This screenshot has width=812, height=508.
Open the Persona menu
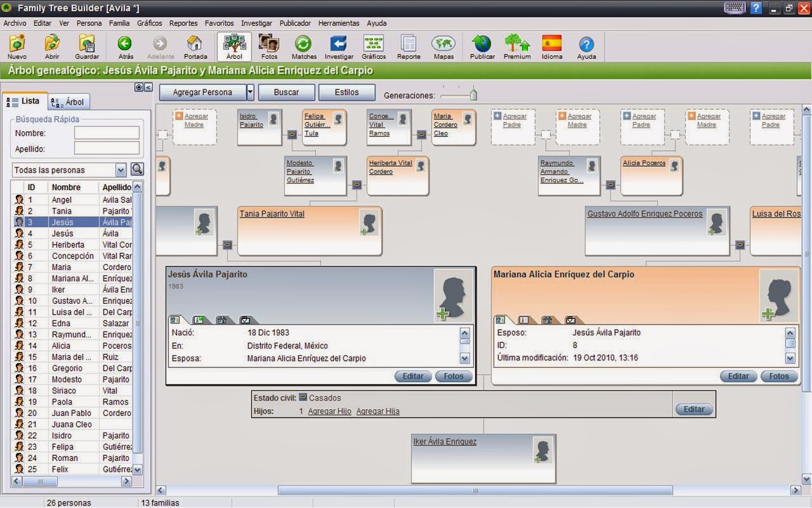tap(89, 23)
